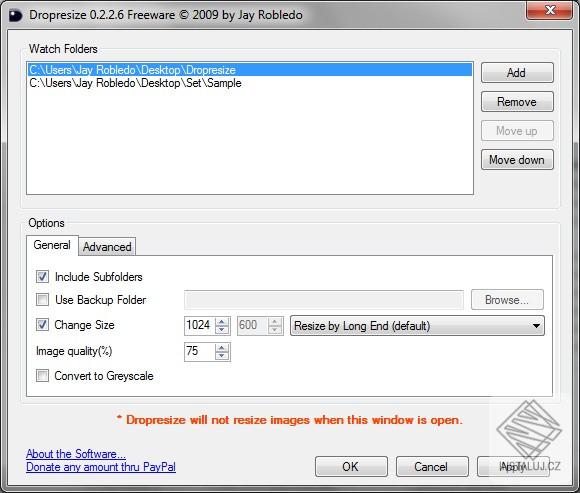Screen dimensions: 580x493
Task: Click the backup folder path field
Action: (x=324, y=300)
